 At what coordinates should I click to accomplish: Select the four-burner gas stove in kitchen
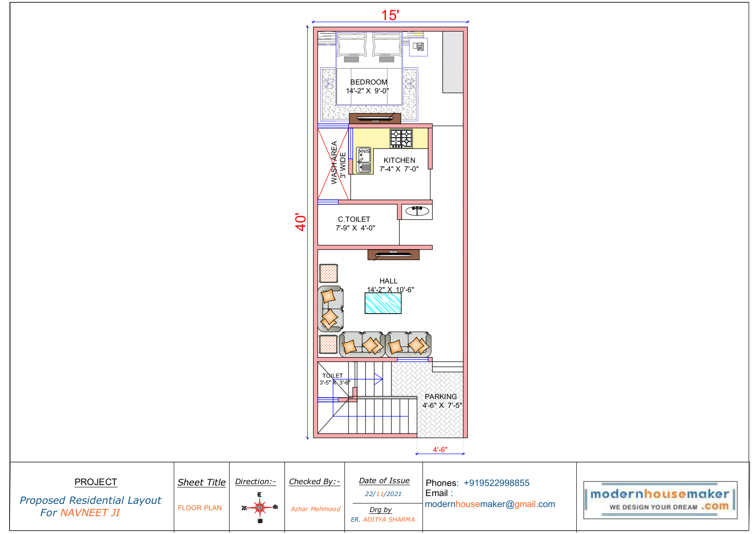click(x=401, y=139)
